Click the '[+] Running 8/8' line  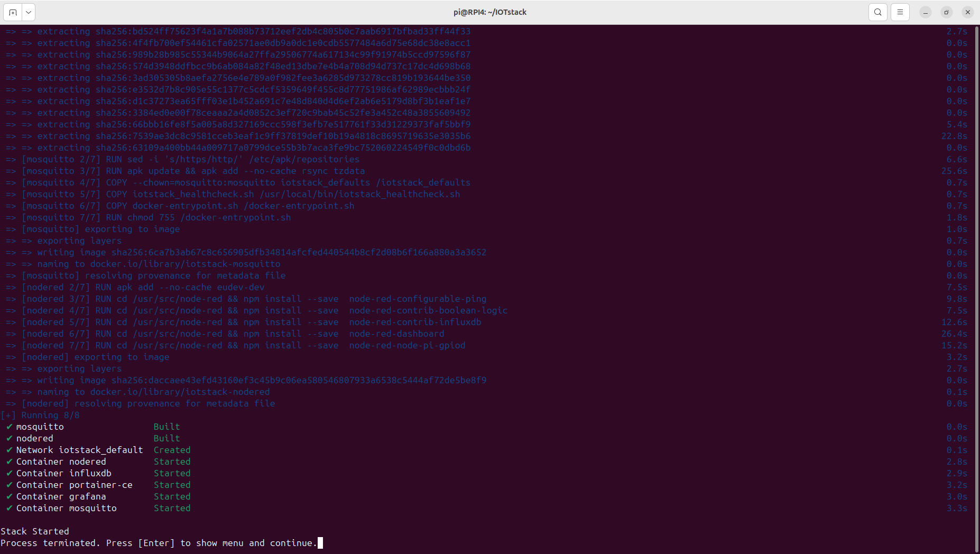point(40,415)
